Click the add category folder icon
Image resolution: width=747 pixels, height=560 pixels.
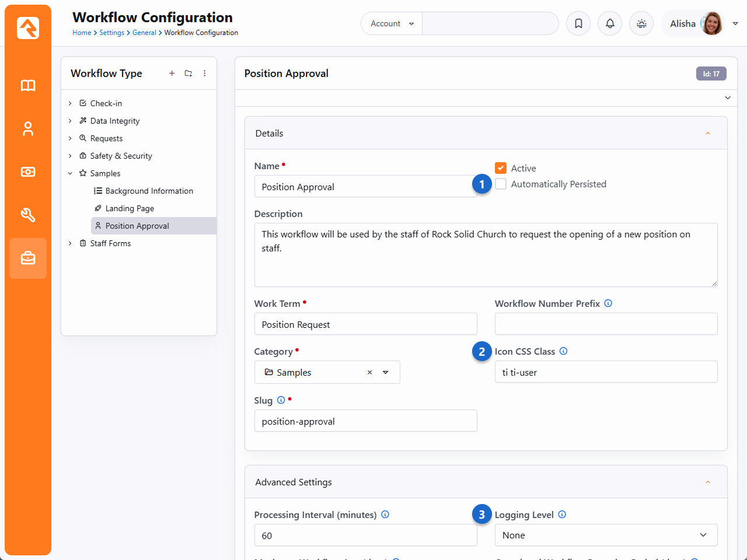pos(189,73)
